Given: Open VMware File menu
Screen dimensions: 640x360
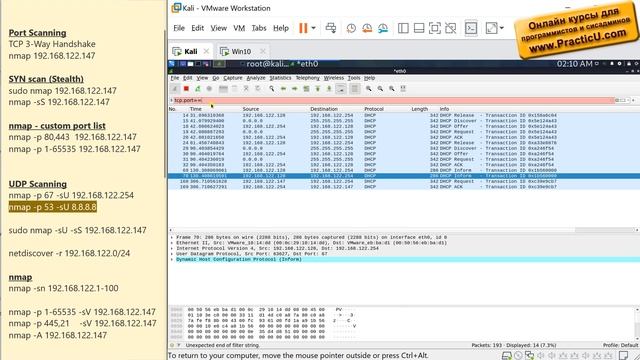Looking at the screenshot, I should pyautogui.click(x=179, y=28).
